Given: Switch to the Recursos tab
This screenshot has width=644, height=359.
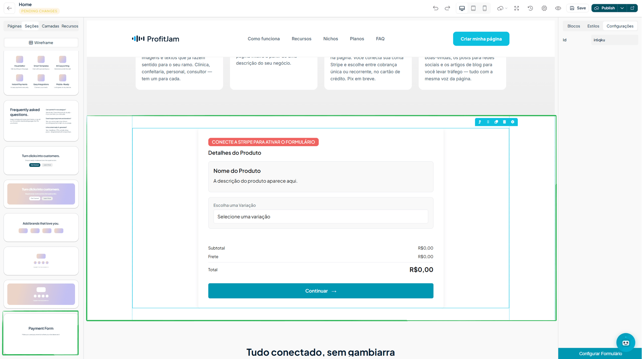Looking at the screenshot, I should [70, 26].
